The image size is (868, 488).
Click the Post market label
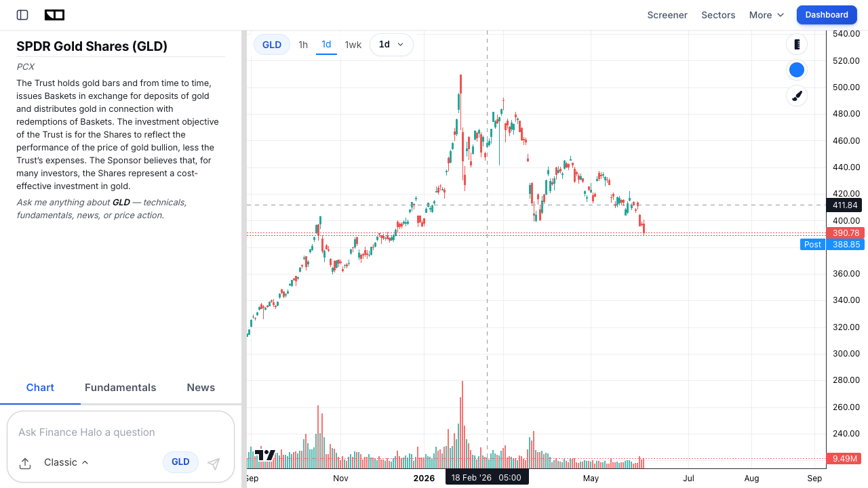(812, 245)
